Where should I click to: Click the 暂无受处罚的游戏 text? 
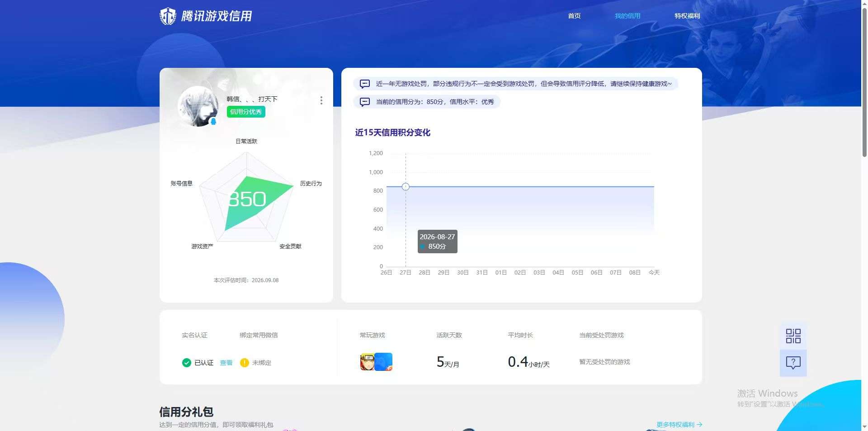click(604, 362)
